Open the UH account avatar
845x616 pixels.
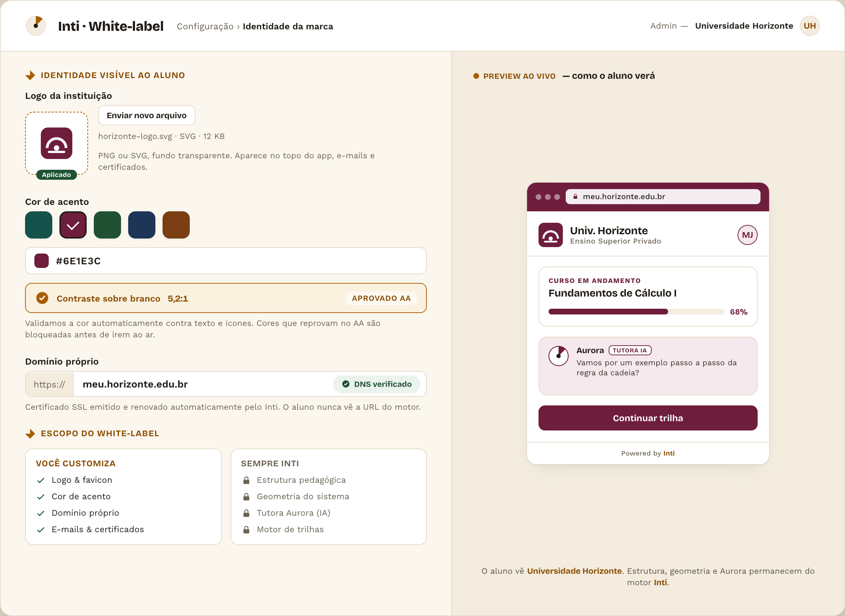[809, 26]
